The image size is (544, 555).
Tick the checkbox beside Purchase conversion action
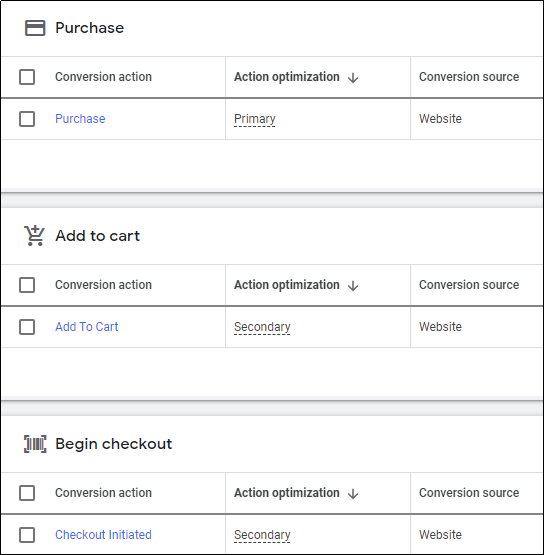[27, 119]
